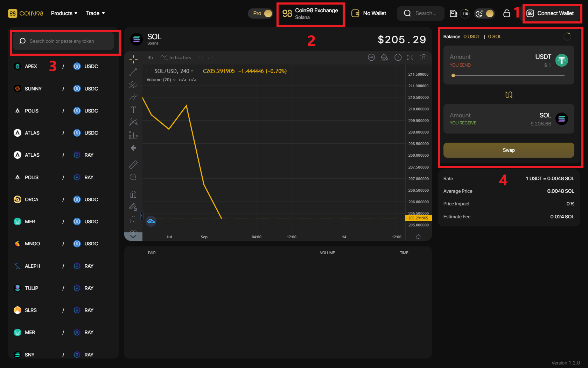588x368 pixels.
Task: Open fullscreen chart mode
Action: [x=410, y=57]
